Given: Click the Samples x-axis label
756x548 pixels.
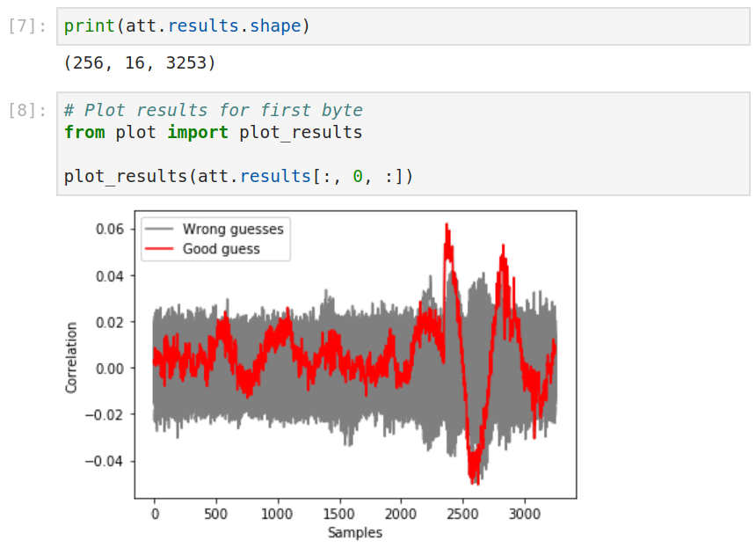Looking at the screenshot, I should pos(355,532).
